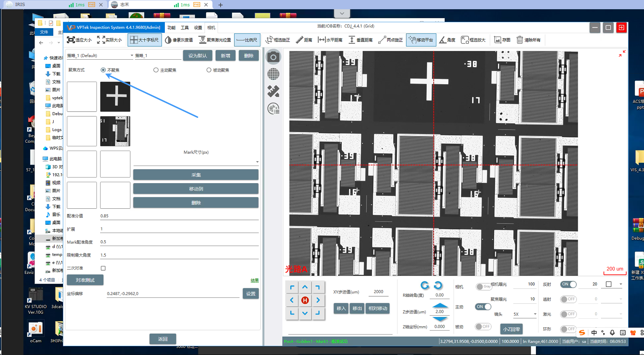
Task: Toggle the scale bar (比例尺) tool
Action: (247, 40)
